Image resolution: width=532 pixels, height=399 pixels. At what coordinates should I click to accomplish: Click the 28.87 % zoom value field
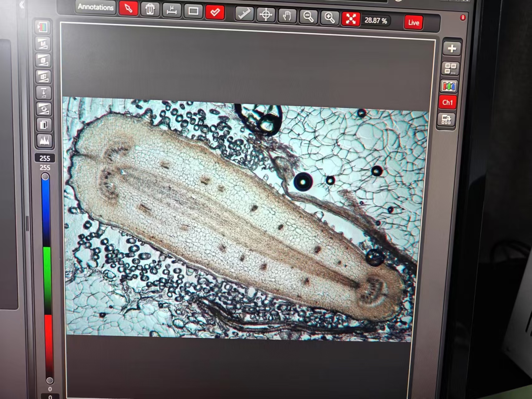pyautogui.click(x=376, y=21)
